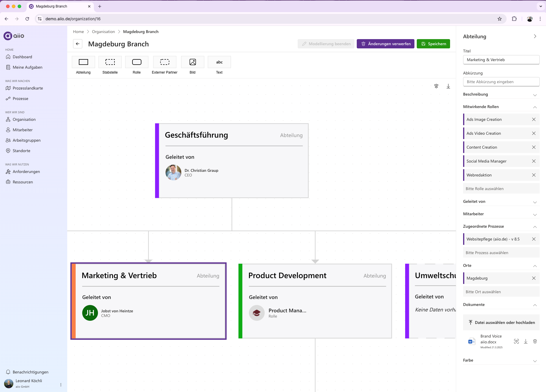This screenshot has width=546, height=392.
Task: Expand the Farbe section
Action: [x=535, y=361]
